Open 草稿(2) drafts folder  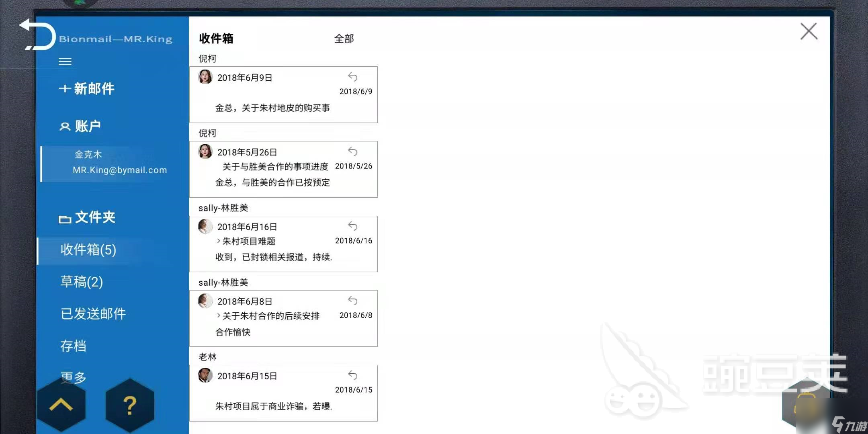(x=82, y=282)
